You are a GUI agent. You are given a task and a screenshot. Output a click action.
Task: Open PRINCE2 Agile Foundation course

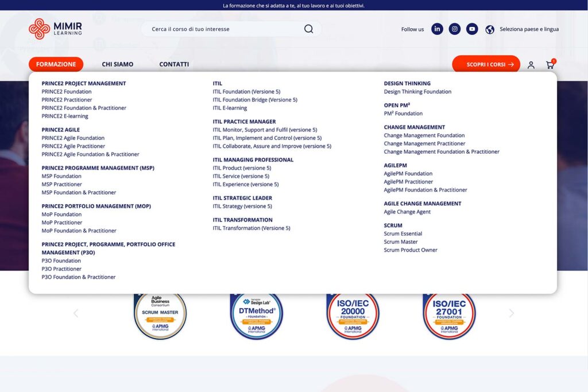pyautogui.click(x=73, y=138)
